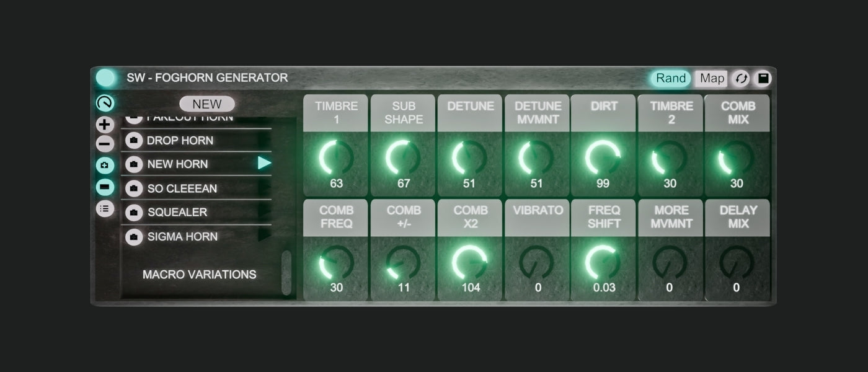Viewport: 868px width, 372px height.
Task: Click the macro dial icon in sidebar
Action: 105,104
